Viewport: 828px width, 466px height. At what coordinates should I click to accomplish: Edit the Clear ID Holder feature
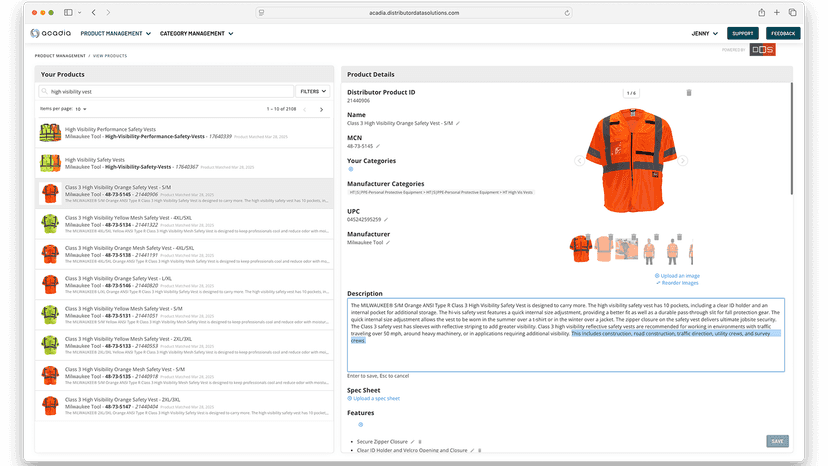pos(472,451)
